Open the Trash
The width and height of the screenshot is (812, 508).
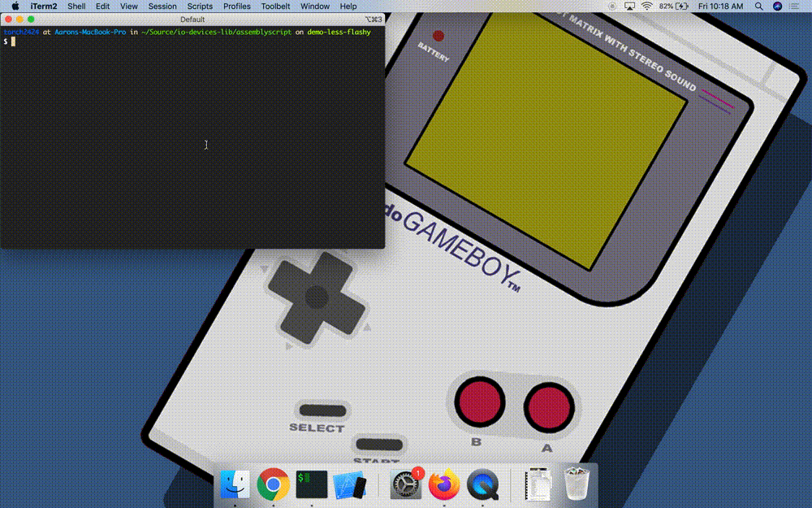pos(577,484)
